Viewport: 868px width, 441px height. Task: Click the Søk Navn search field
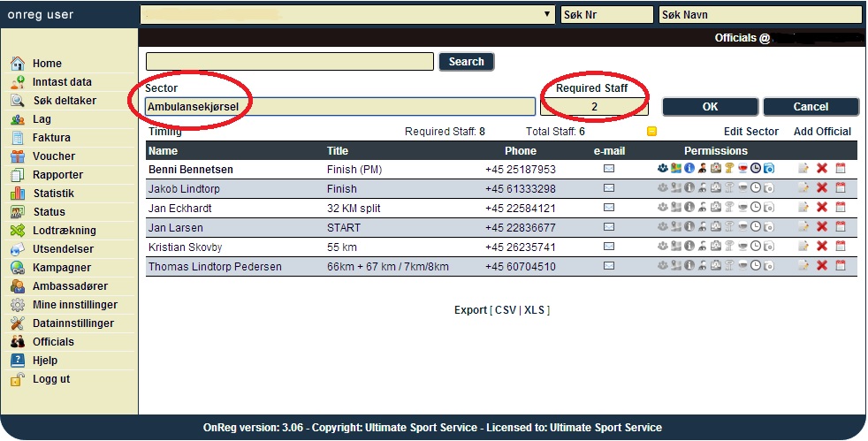pos(760,14)
